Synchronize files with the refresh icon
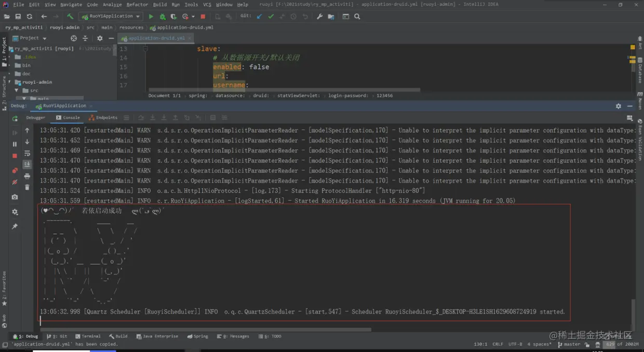The width and height of the screenshot is (644, 352). click(x=30, y=17)
